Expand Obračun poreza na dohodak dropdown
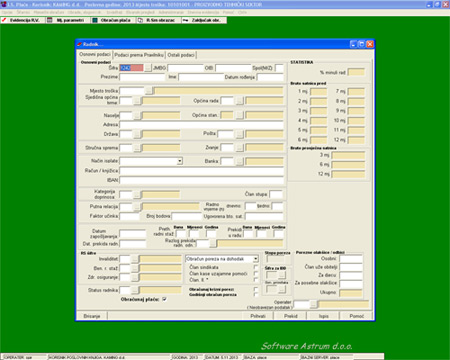 [x=256, y=259]
